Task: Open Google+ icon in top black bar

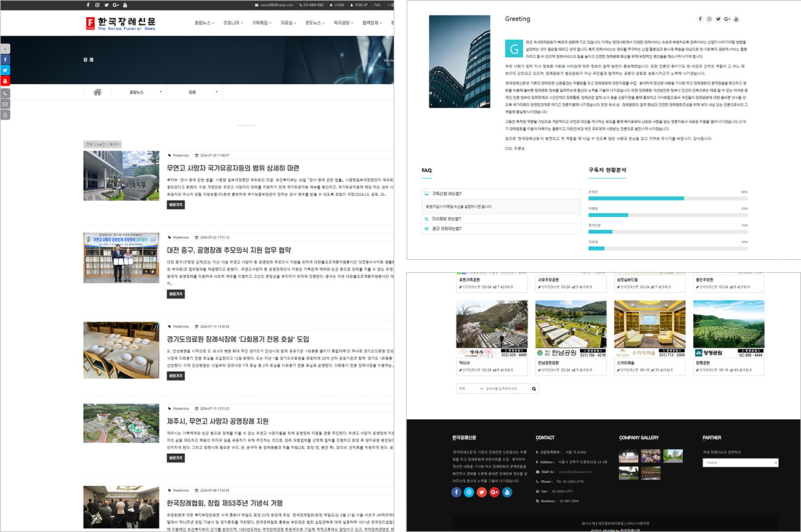Action: (115, 5)
